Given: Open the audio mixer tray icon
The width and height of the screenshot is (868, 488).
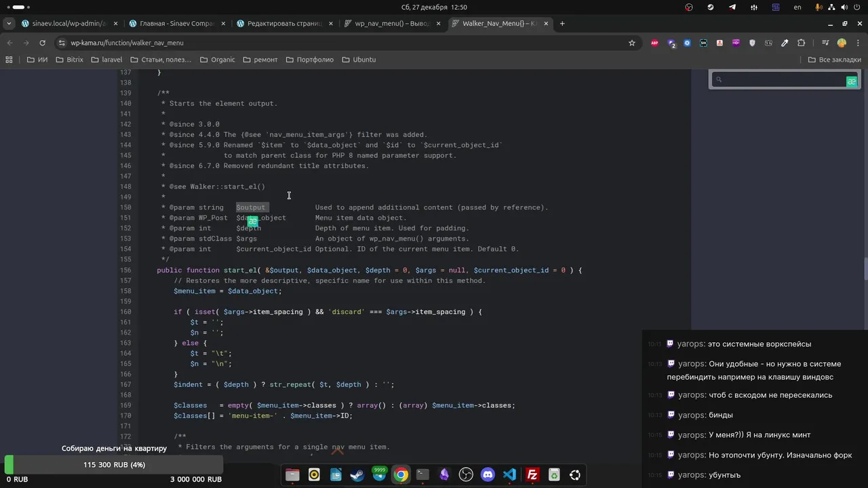Looking at the screenshot, I should [754, 7].
